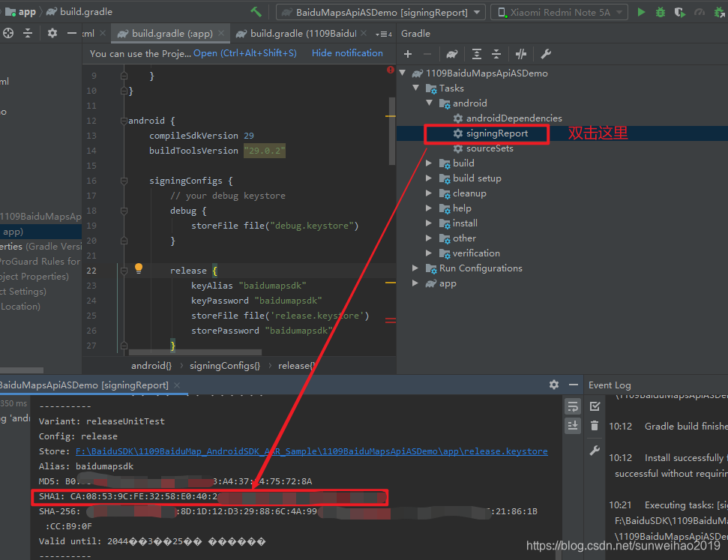Close the build.gradle (1109Baidu) tab

364,33
